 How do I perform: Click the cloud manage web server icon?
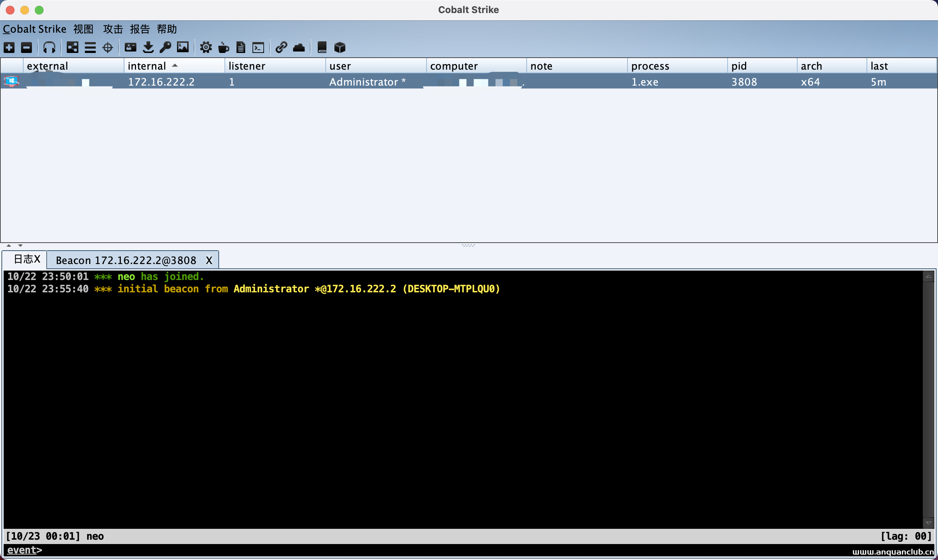[299, 48]
